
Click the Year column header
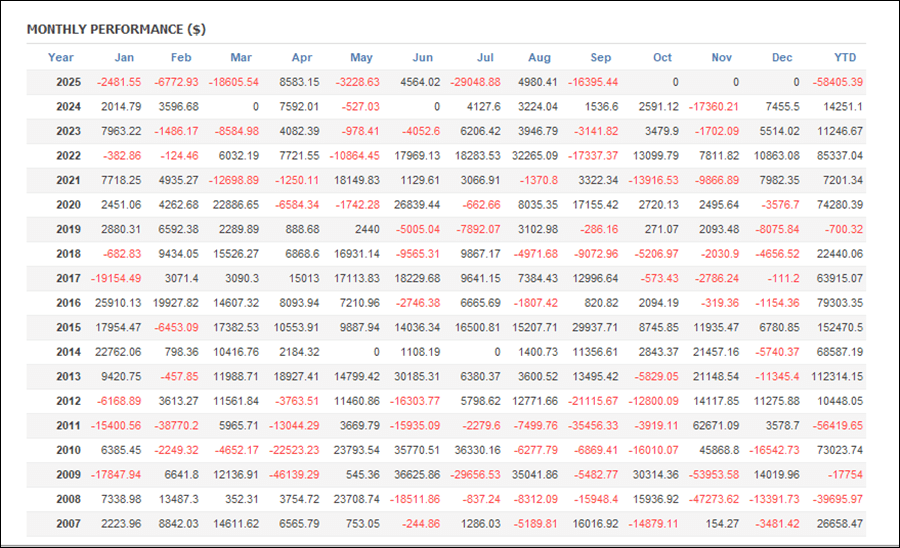pos(61,57)
